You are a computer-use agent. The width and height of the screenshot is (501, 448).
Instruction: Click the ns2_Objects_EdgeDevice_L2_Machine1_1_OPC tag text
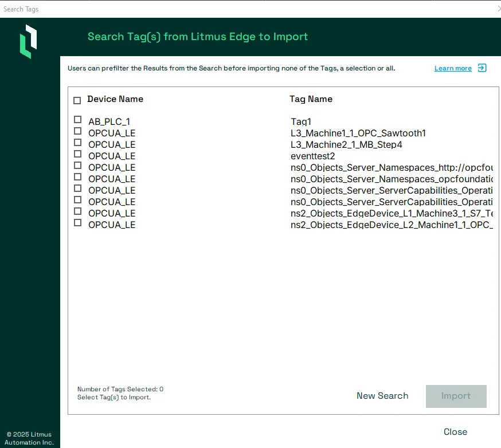[x=392, y=225]
